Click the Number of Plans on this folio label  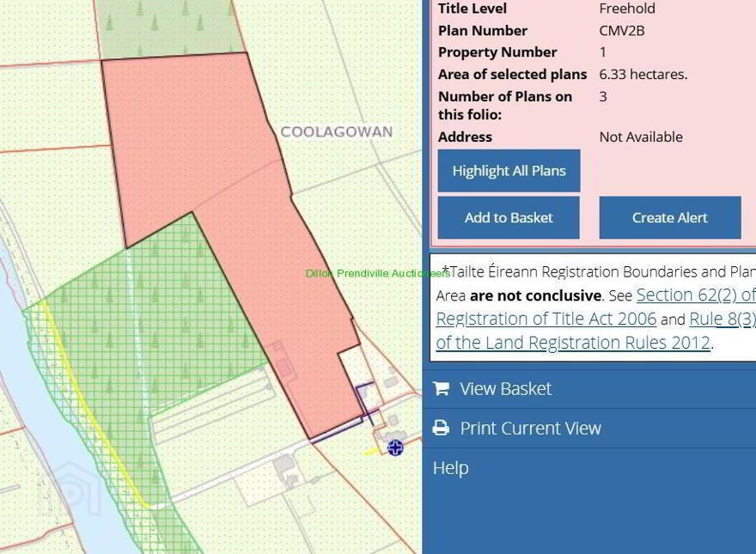click(x=505, y=105)
